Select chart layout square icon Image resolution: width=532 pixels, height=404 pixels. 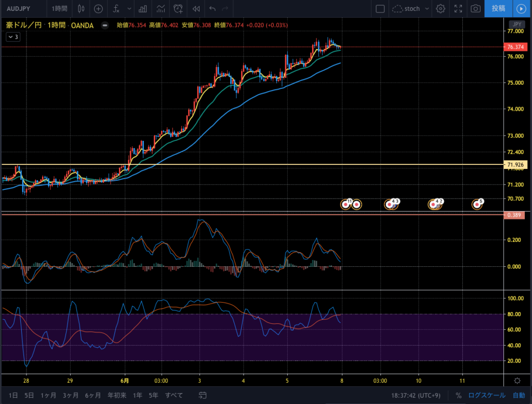tap(380, 8)
